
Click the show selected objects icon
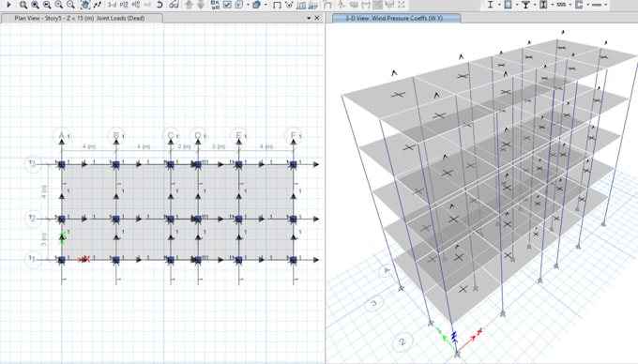click(239, 5)
